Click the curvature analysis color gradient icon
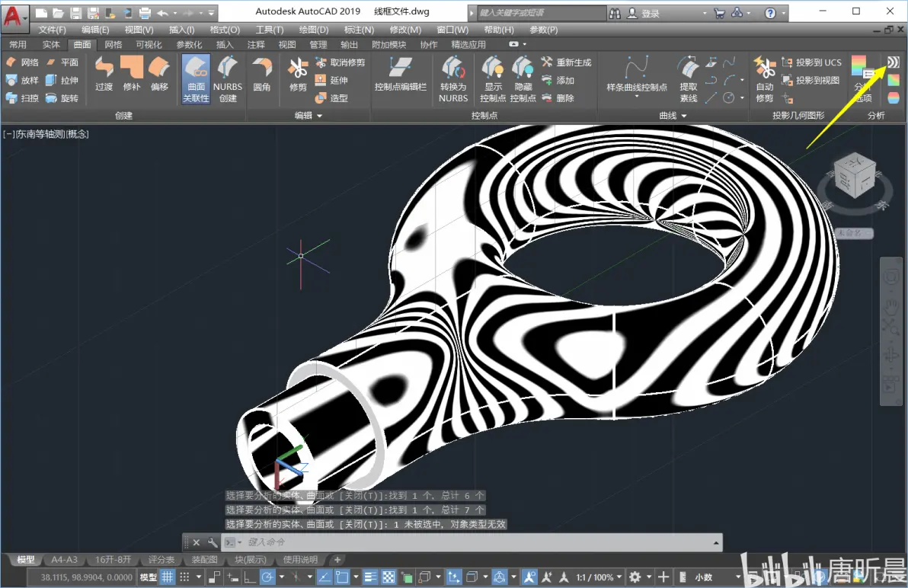The width and height of the screenshot is (908, 588). tap(894, 80)
